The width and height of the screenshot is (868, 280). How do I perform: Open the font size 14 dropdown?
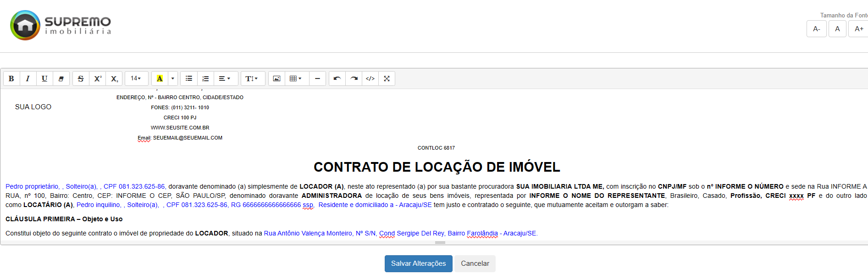pos(136,78)
